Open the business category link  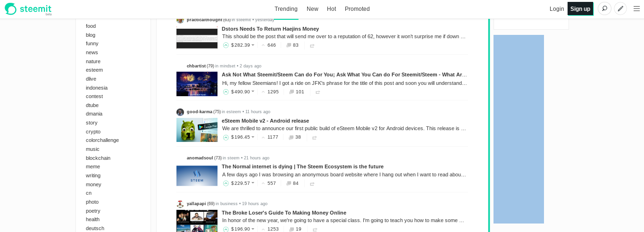(x=229, y=204)
